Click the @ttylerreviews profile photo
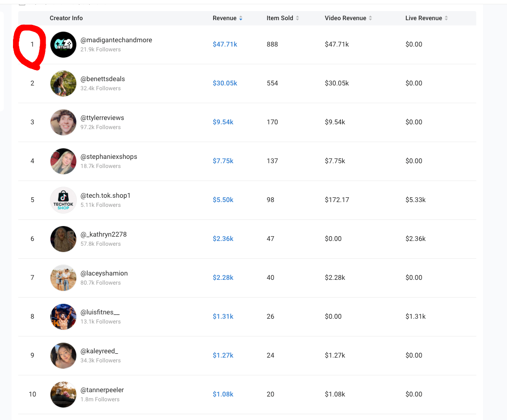507x420 pixels. pos(63,122)
